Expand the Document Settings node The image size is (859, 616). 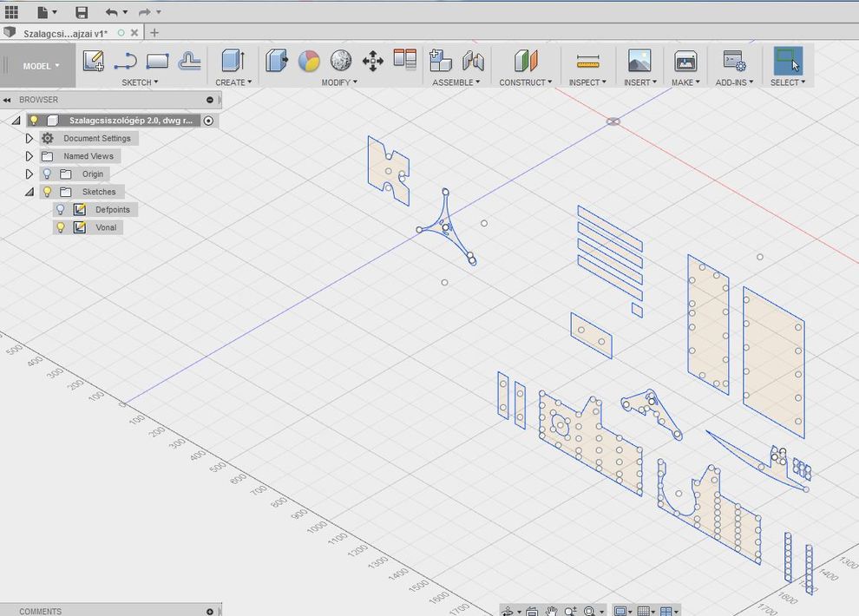30,139
